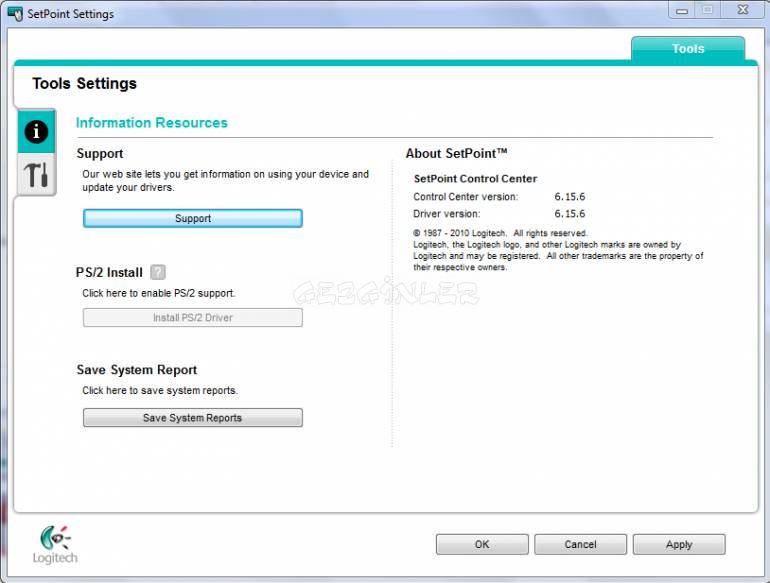Click the SetPoint Control Center label
The height and width of the screenshot is (583, 770).
click(475, 179)
